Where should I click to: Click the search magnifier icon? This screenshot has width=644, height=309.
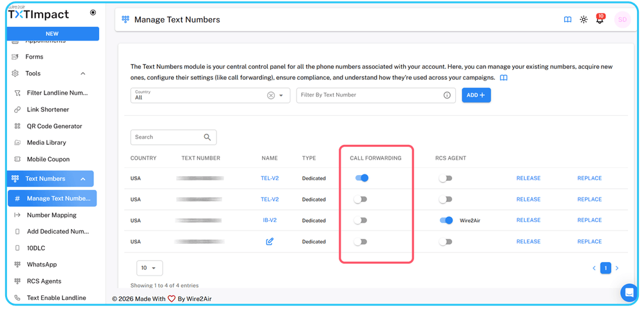point(207,137)
